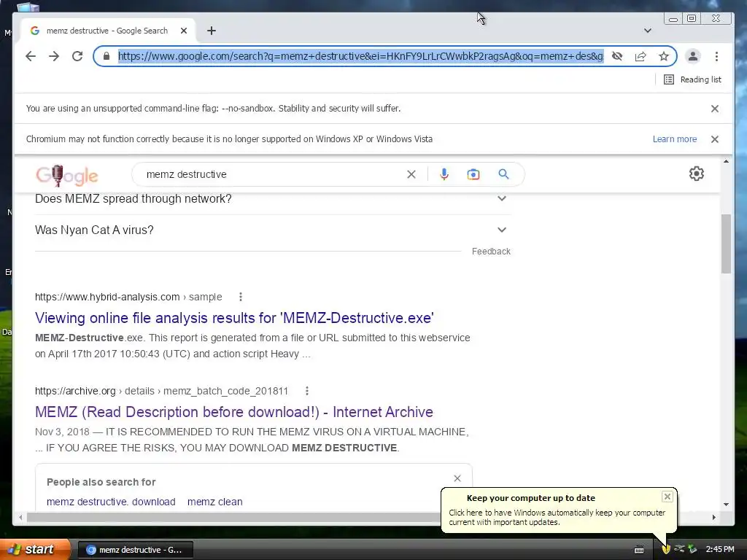
Task: Open the Reading list panel
Action: [693, 79]
